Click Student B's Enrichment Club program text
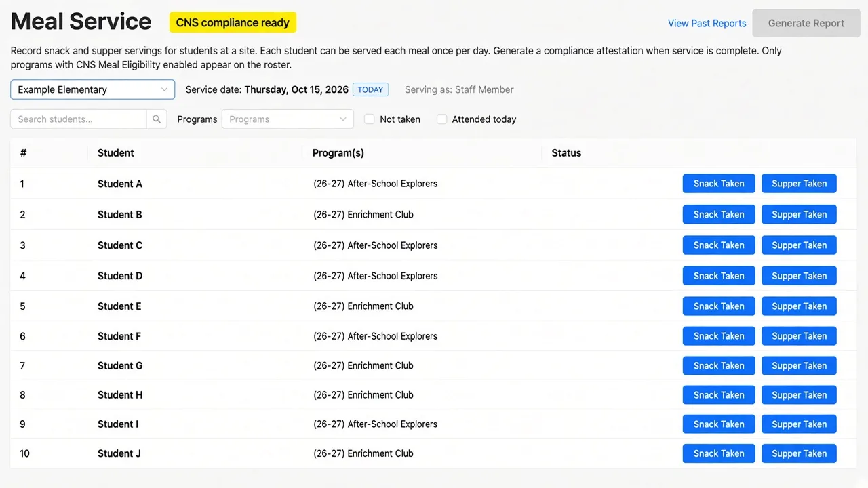868x488 pixels. click(363, 215)
